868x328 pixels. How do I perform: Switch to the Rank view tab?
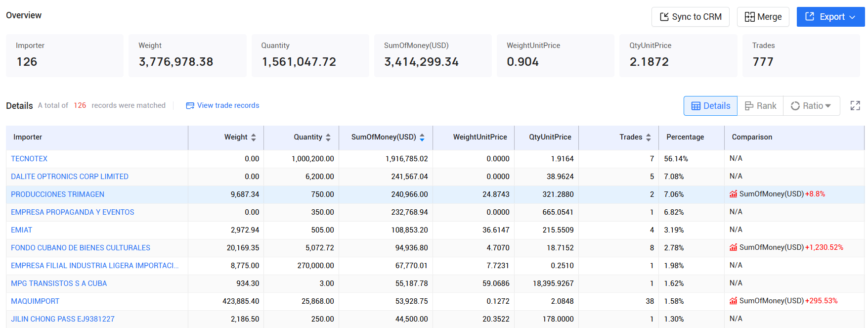click(x=760, y=106)
